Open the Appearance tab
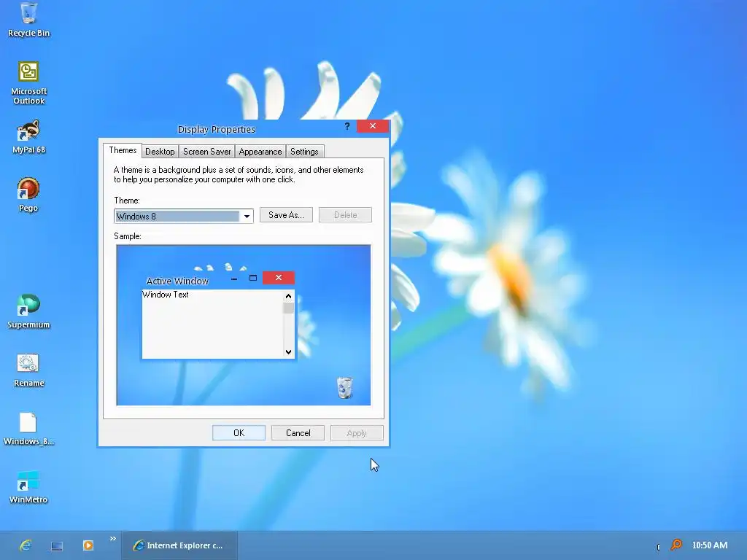747x560 pixels. [x=260, y=152]
